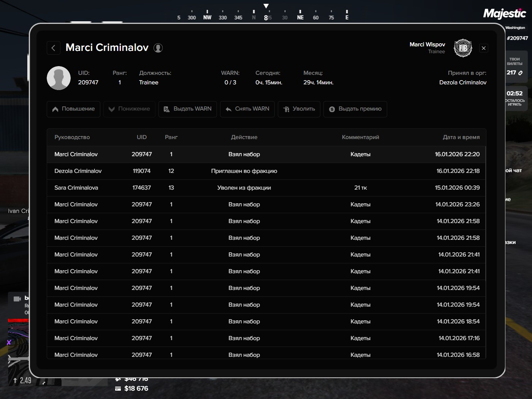The image size is (532, 399).
Task: Click the Руководство column header
Action: point(72,137)
